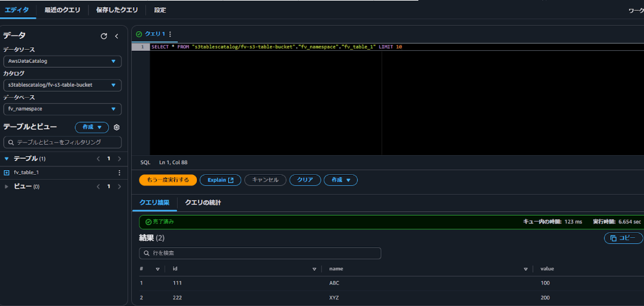Select the cell with id 111
The width and height of the screenshot is (644, 306).
tap(177, 283)
